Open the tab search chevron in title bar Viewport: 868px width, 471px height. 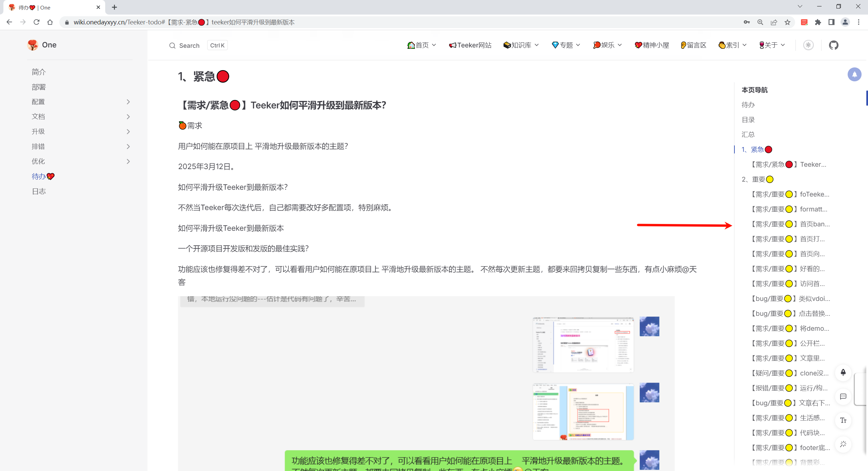[x=800, y=6]
